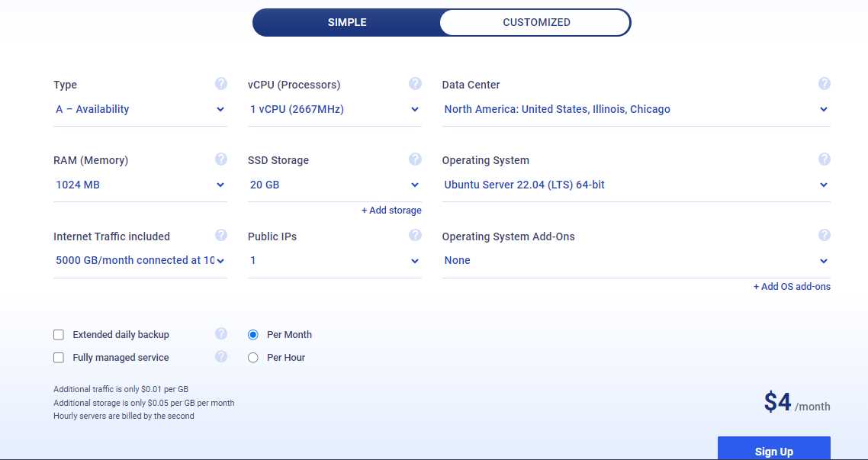Open help icon for SSD Storage

(x=415, y=159)
